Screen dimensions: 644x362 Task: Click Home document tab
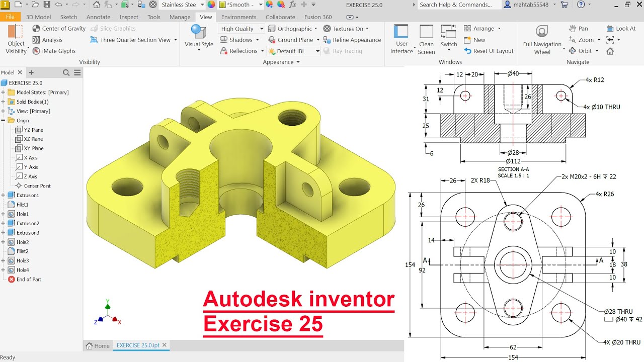[98, 345]
